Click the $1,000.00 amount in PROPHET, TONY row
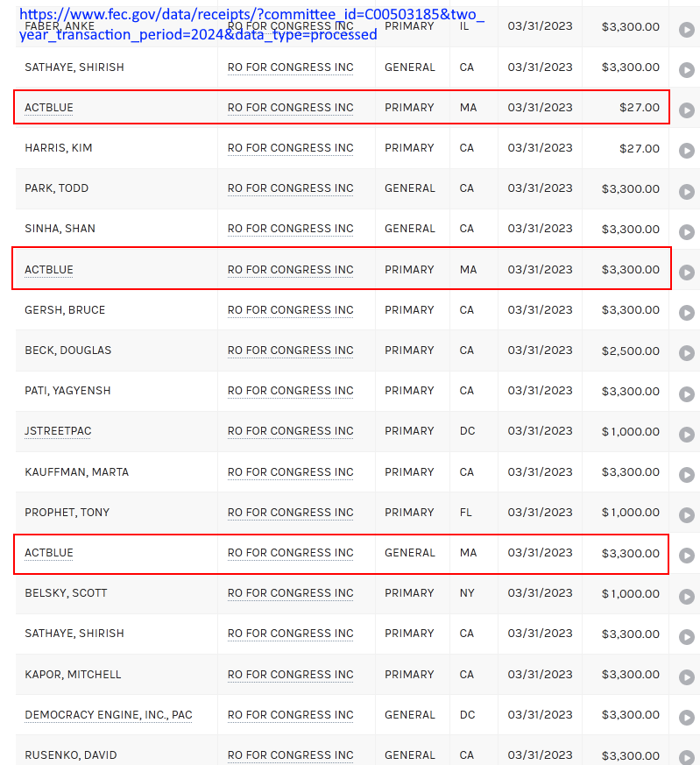 pos(630,513)
